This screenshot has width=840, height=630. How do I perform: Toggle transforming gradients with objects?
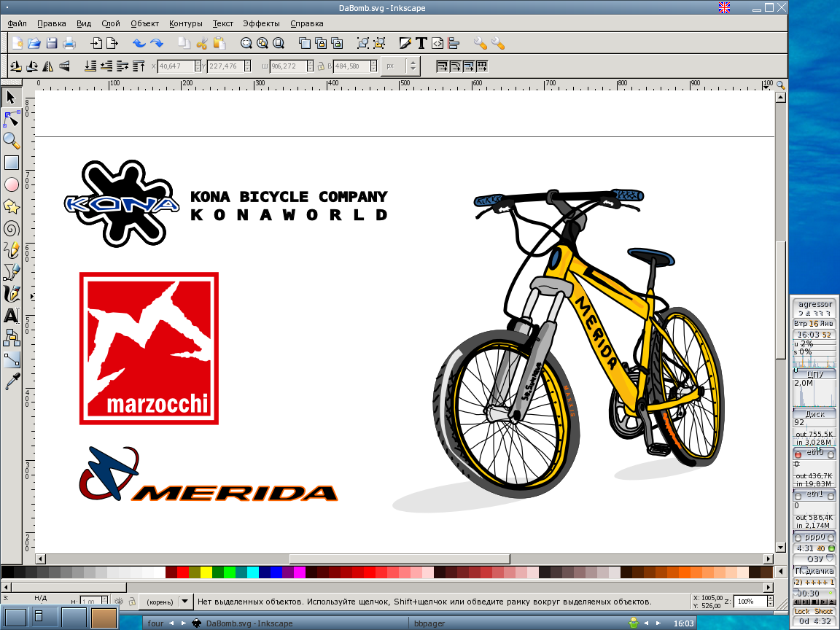(x=469, y=66)
